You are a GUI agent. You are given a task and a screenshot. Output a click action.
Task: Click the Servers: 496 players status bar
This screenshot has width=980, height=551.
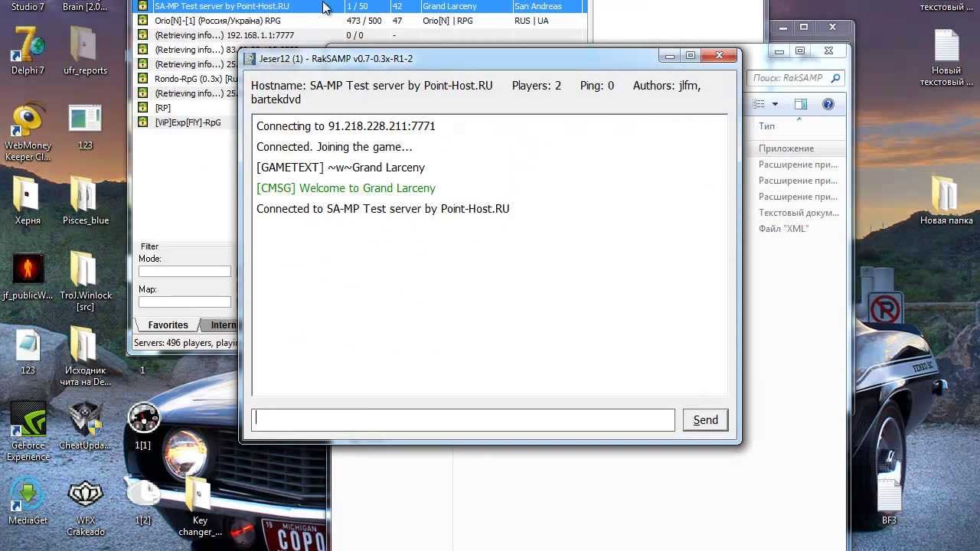pyautogui.click(x=185, y=343)
